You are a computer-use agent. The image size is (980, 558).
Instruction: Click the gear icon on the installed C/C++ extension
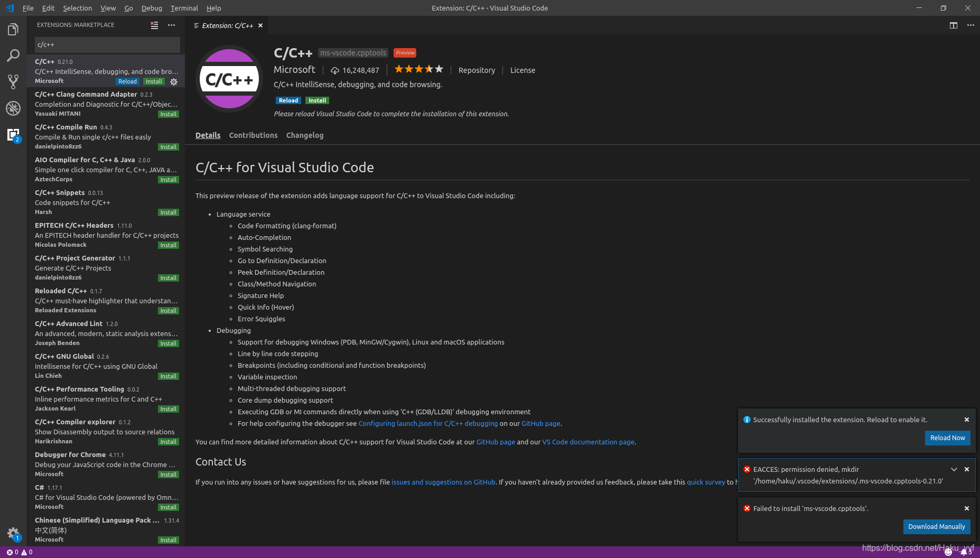tap(174, 81)
